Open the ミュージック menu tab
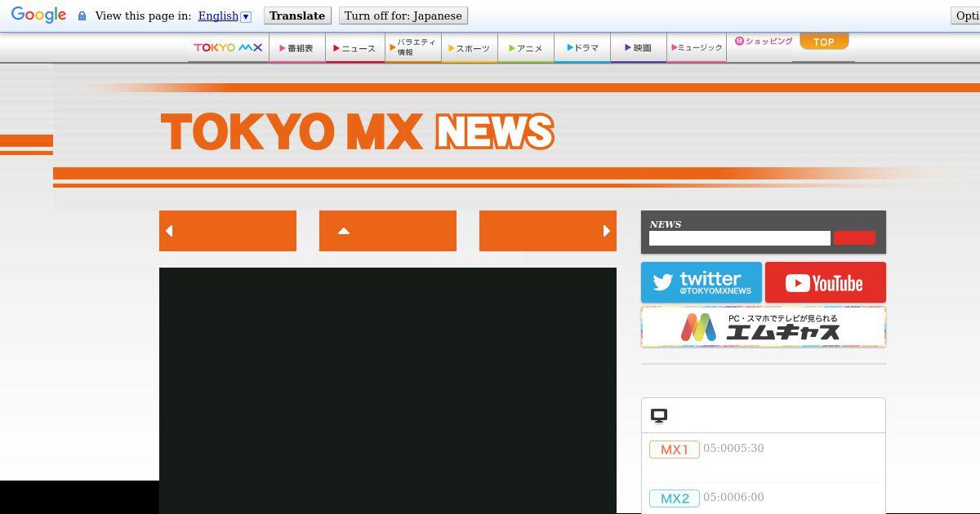The image size is (980, 514). [697, 48]
